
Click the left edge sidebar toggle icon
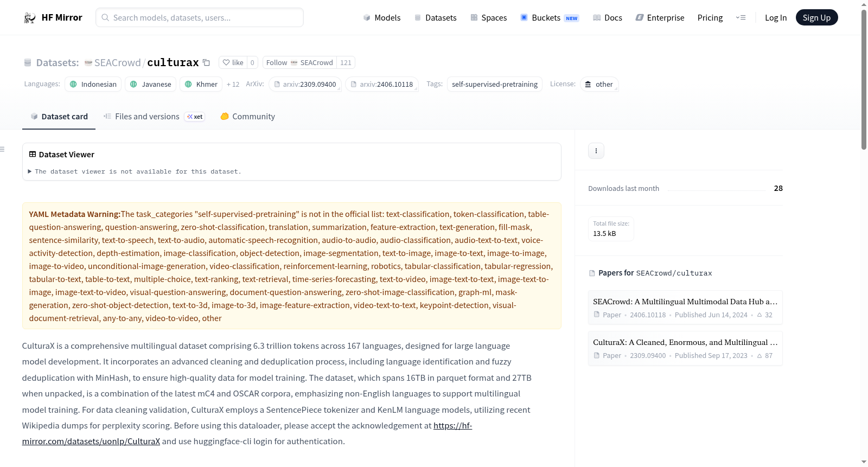2,149
